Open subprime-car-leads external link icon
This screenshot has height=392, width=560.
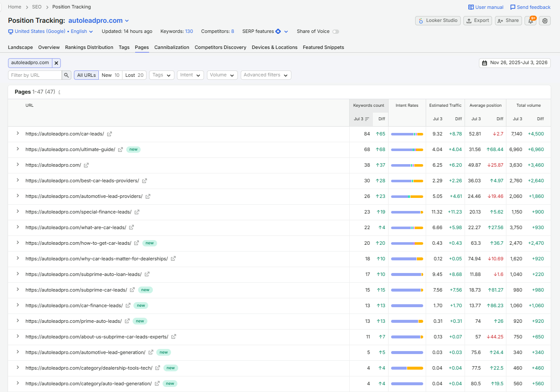coord(132,290)
